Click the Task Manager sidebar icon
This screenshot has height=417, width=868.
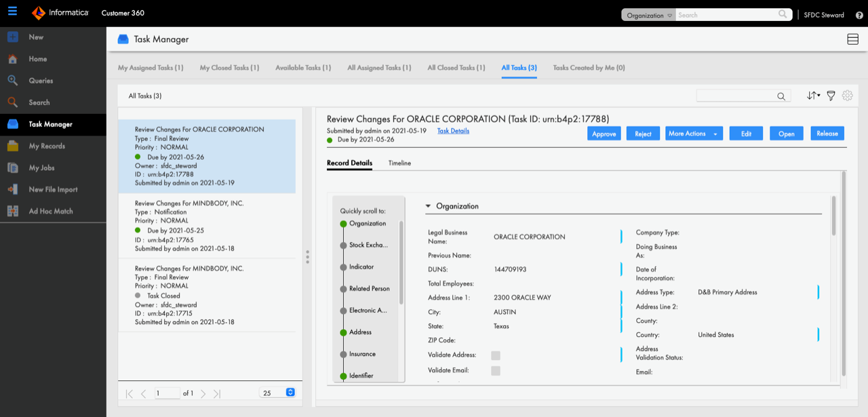click(12, 124)
